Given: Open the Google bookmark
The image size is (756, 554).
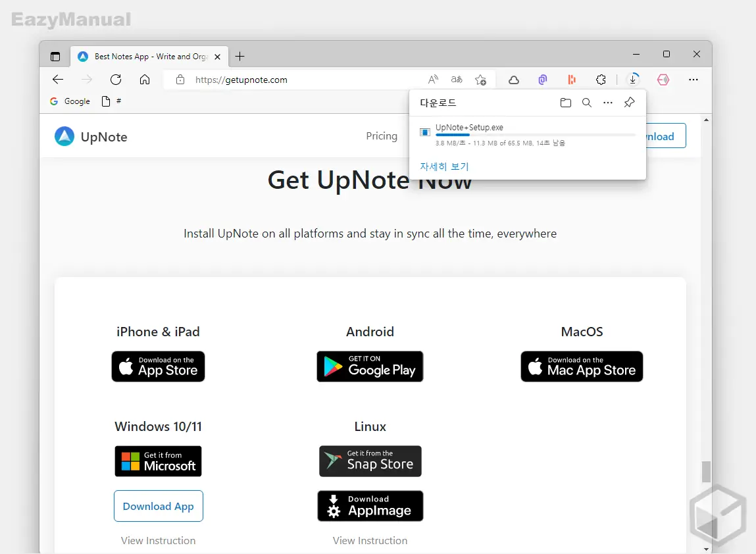Looking at the screenshot, I should [x=70, y=101].
